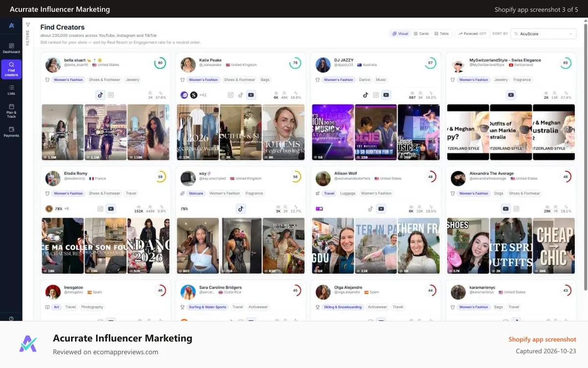Click bella stuart's AcuScore 80 ring

coord(160,63)
